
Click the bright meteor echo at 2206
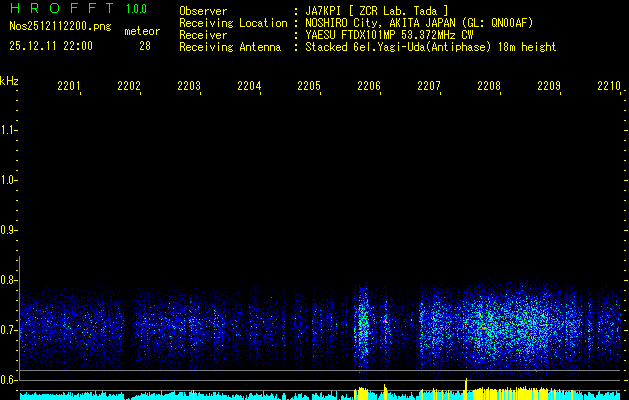point(363,320)
